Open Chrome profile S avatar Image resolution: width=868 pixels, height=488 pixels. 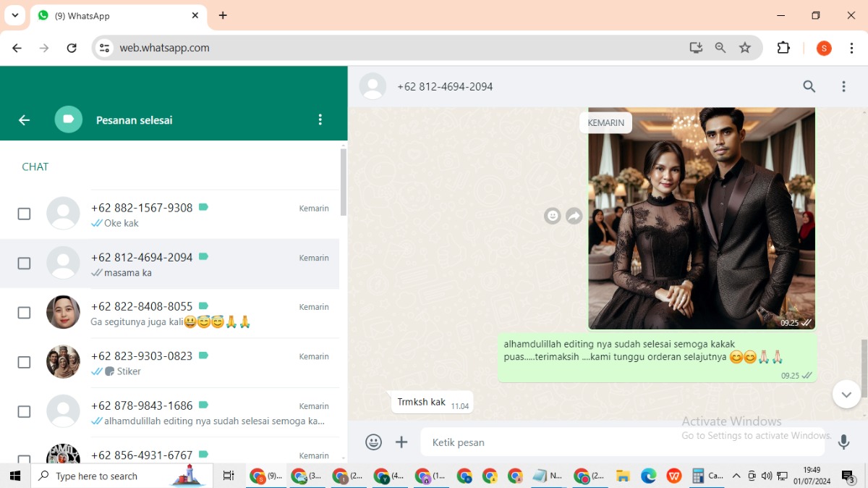[x=824, y=48]
